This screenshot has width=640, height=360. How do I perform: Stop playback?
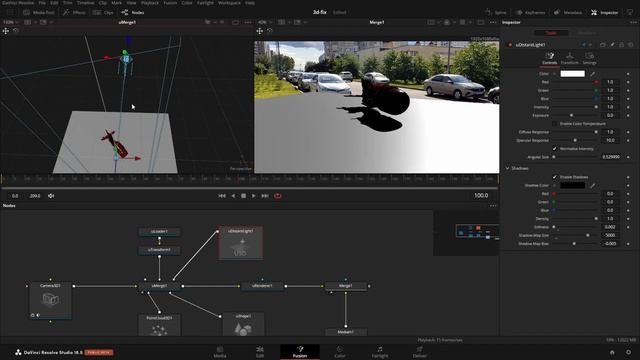click(244, 196)
